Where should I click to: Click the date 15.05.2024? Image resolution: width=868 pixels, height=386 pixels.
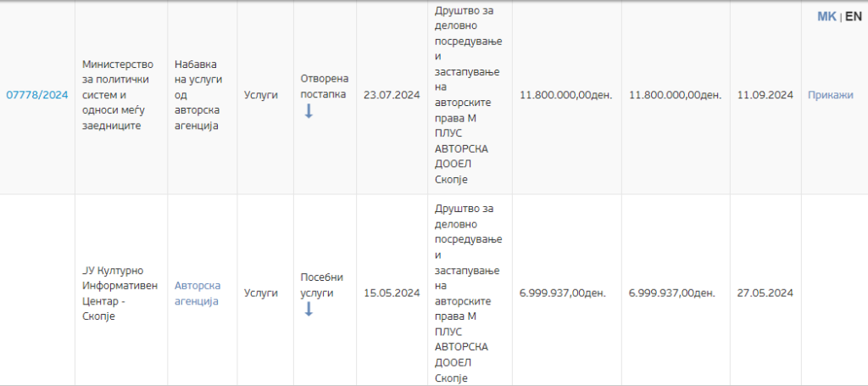tap(392, 294)
